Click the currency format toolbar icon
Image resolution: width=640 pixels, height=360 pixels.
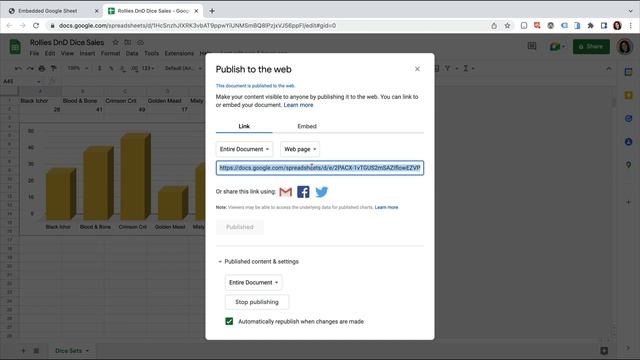click(100, 69)
